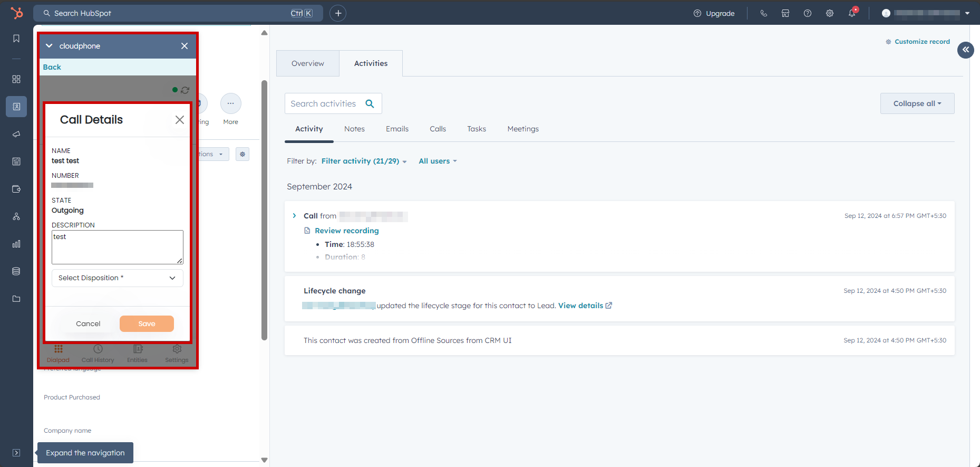The image size is (980, 467).
Task: Select the Activity sub-tab
Action: pyautogui.click(x=309, y=129)
